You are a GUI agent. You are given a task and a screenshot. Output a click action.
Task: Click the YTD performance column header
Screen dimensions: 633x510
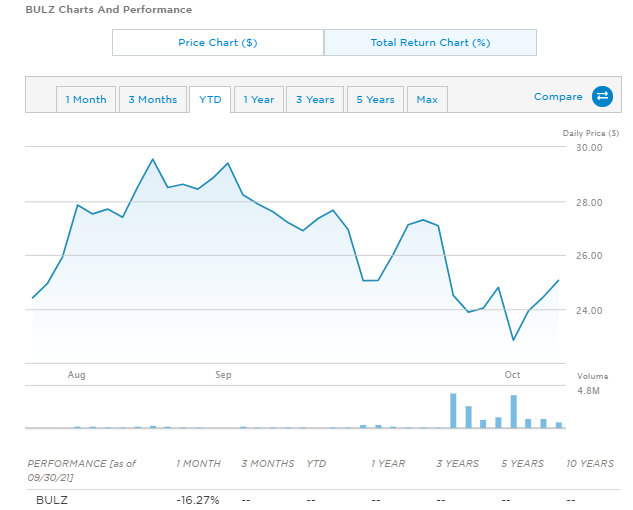pyautogui.click(x=316, y=464)
